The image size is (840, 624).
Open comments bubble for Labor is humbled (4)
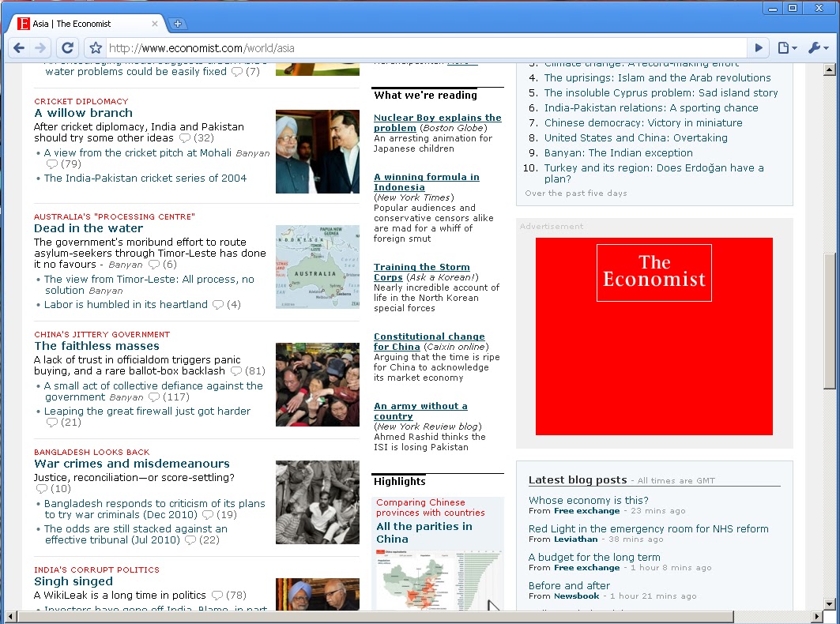click(x=217, y=305)
